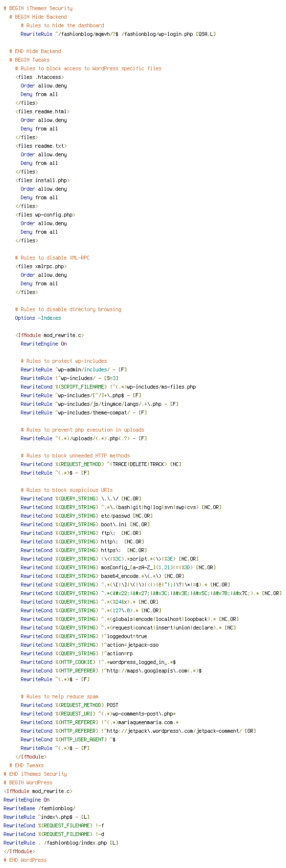Viewport: 286px width, 868px height.
Task: Click the HTTP_REFERER jetpack-comment condition
Action: click(x=138, y=731)
